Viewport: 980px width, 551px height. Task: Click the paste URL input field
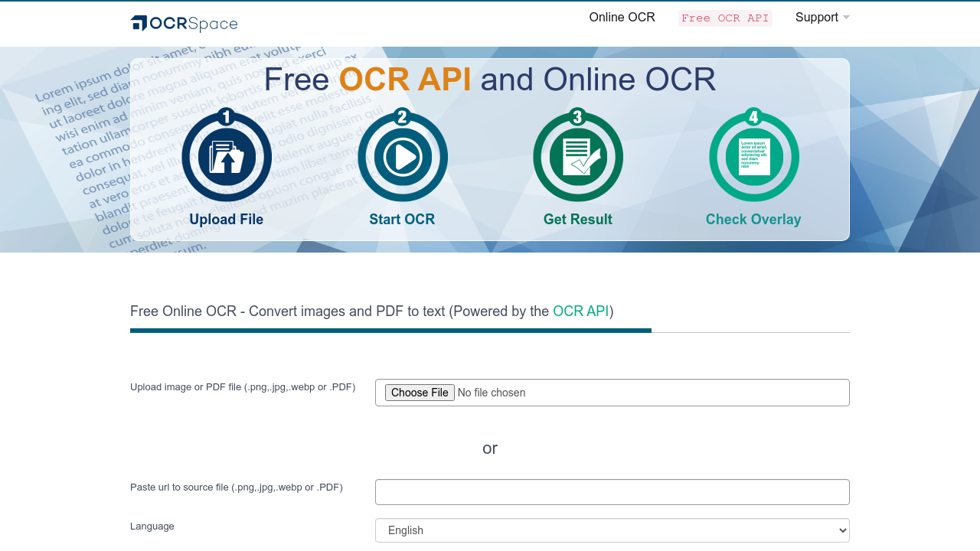pos(612,492)
